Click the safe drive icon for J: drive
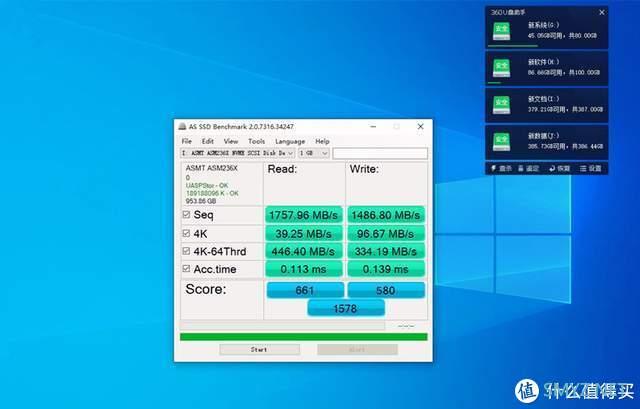This screenshot has height=409, width=640. click(x=501, y=142)
